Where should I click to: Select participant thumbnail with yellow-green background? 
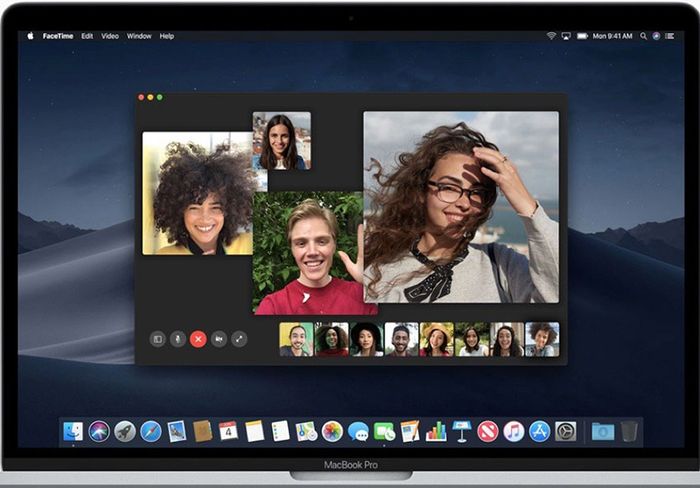point(296,339)
